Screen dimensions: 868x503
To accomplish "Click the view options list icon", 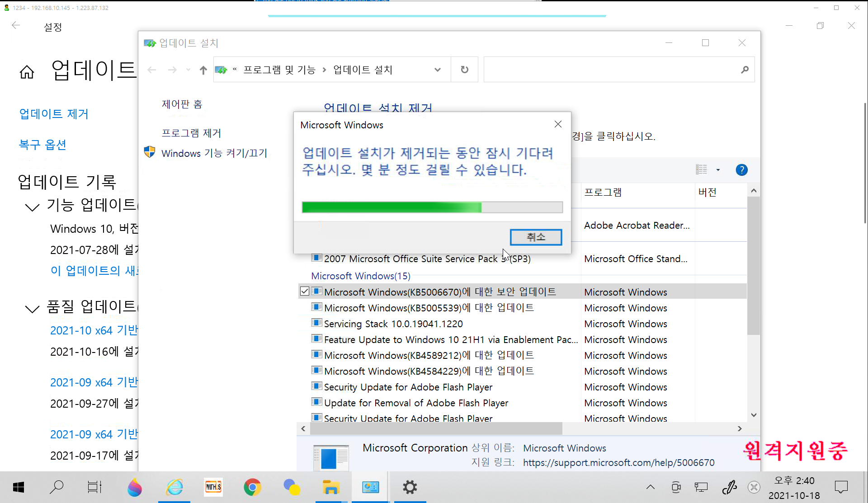I will (702, 170).
